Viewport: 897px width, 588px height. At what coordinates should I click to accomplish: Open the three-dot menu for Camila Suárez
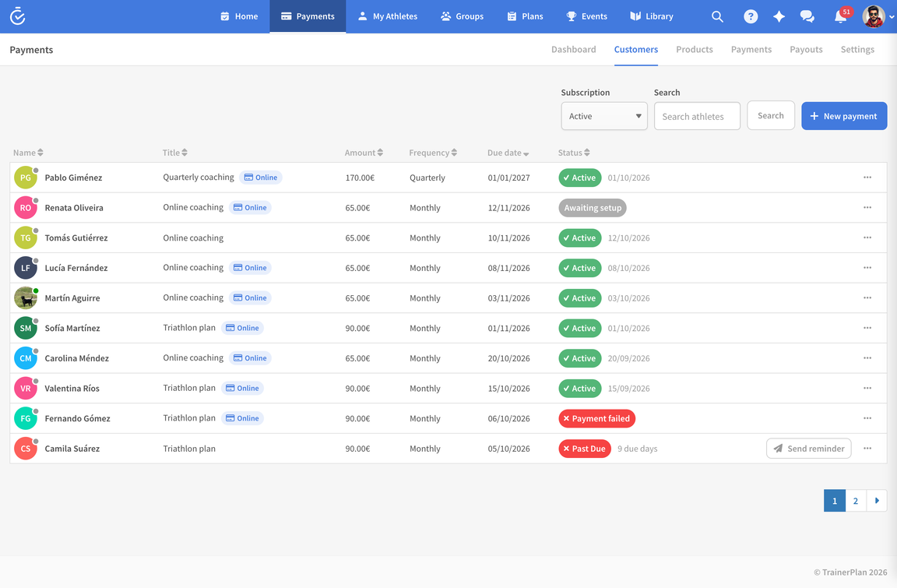click(867, 449)
